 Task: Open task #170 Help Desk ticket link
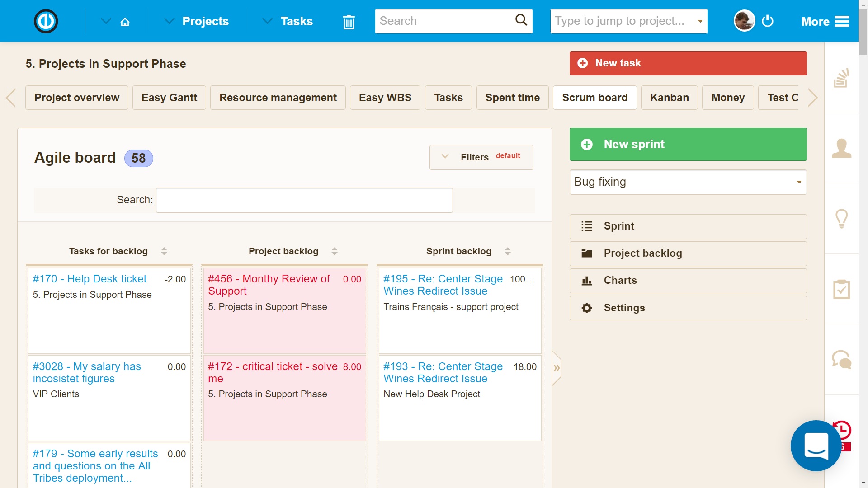pyautogui.click(x=89, y=279)
